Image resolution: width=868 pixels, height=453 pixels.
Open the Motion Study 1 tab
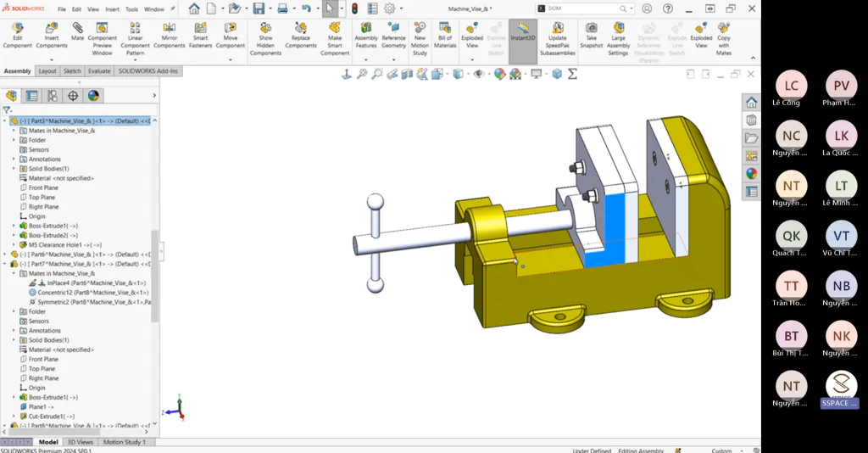tap(124, 442)
